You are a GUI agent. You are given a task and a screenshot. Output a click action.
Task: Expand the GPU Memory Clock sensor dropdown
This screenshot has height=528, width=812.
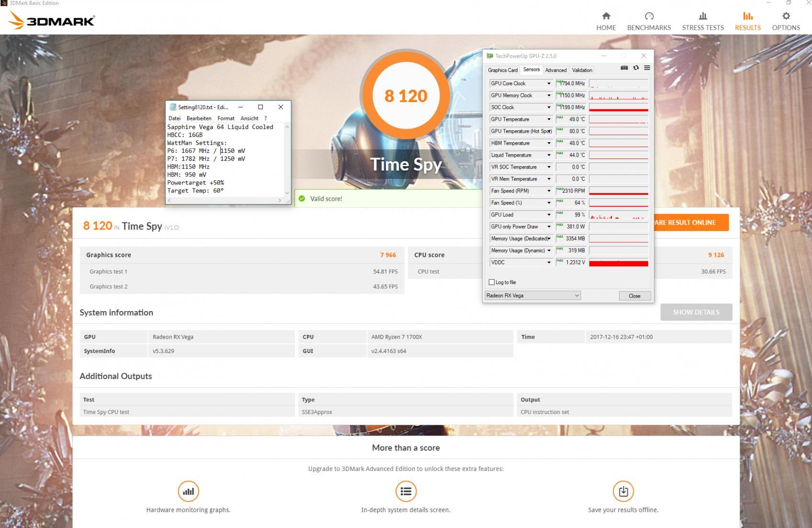pos(549,95)
